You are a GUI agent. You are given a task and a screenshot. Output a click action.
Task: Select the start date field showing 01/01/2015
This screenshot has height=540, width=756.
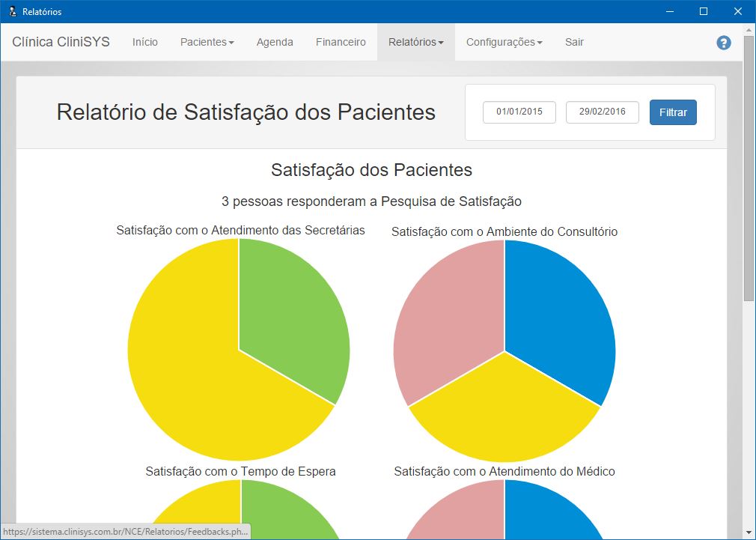pyautogui.click(x=519, y=112)
